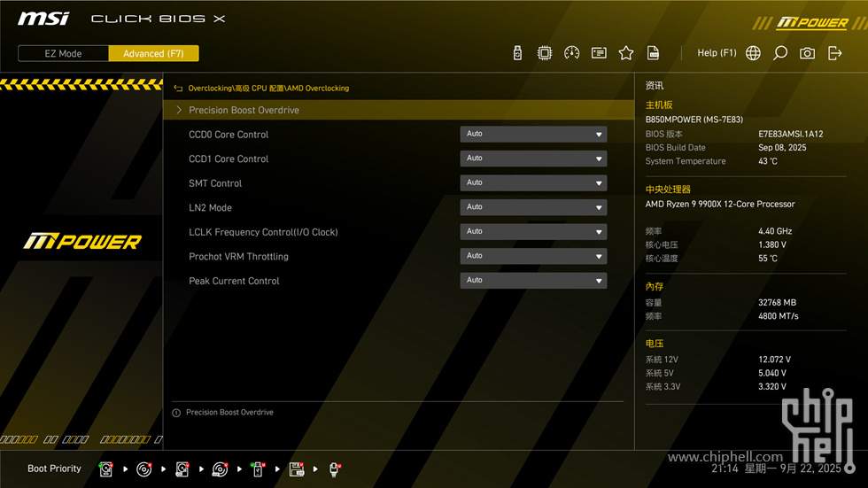Click memory speed value 4800 MT/s
The height and width of the screenshot is (488, 868).
point(779,316)
